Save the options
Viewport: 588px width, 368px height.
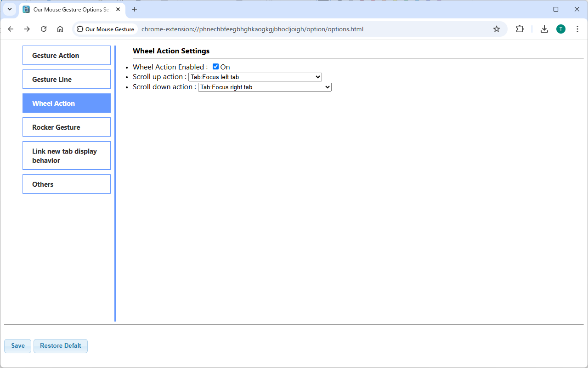[x=18, y=346]
